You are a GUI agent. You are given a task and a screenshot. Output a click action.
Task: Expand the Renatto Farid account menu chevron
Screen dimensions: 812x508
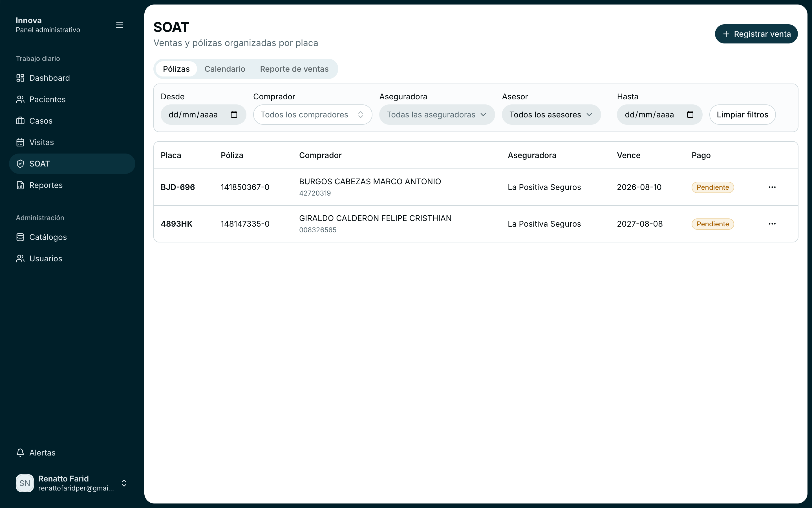[124, 483]
